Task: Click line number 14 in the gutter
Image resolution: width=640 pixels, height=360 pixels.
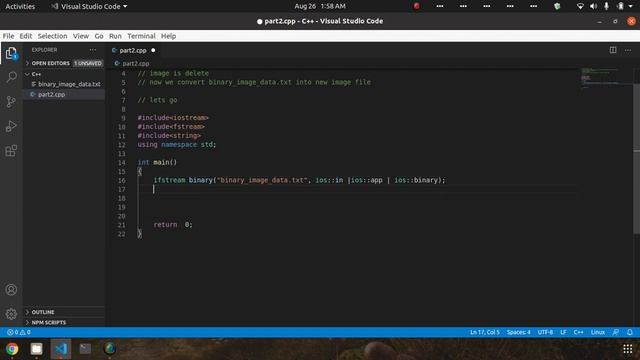Action: 122,162
